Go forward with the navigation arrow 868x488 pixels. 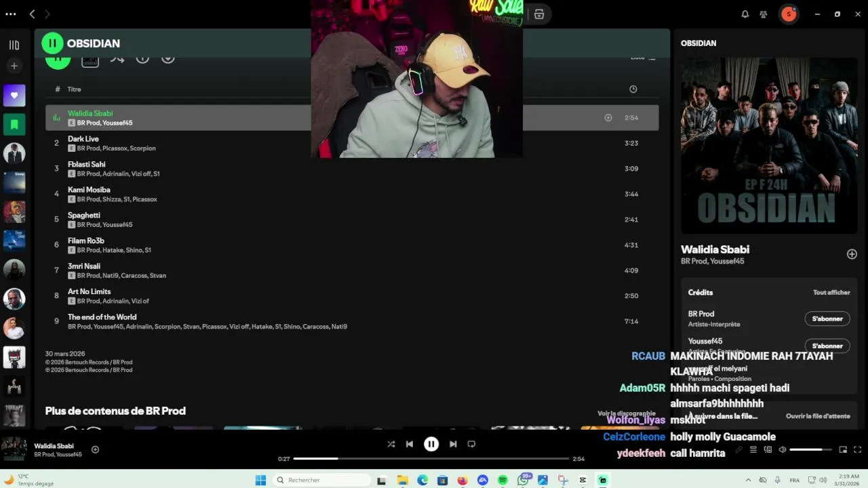click(47, 14)
